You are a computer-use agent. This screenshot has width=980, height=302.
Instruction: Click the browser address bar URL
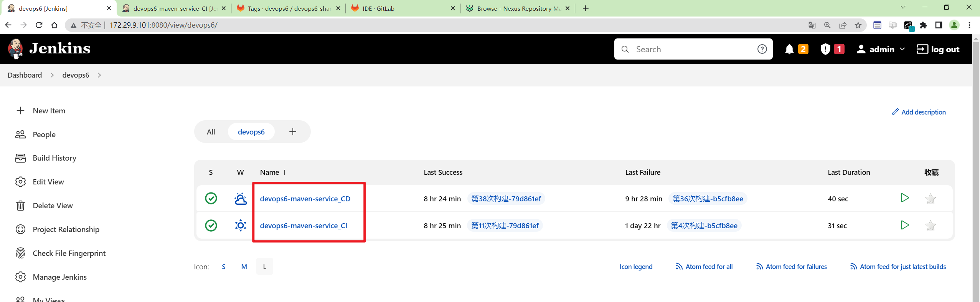point(163,25)
